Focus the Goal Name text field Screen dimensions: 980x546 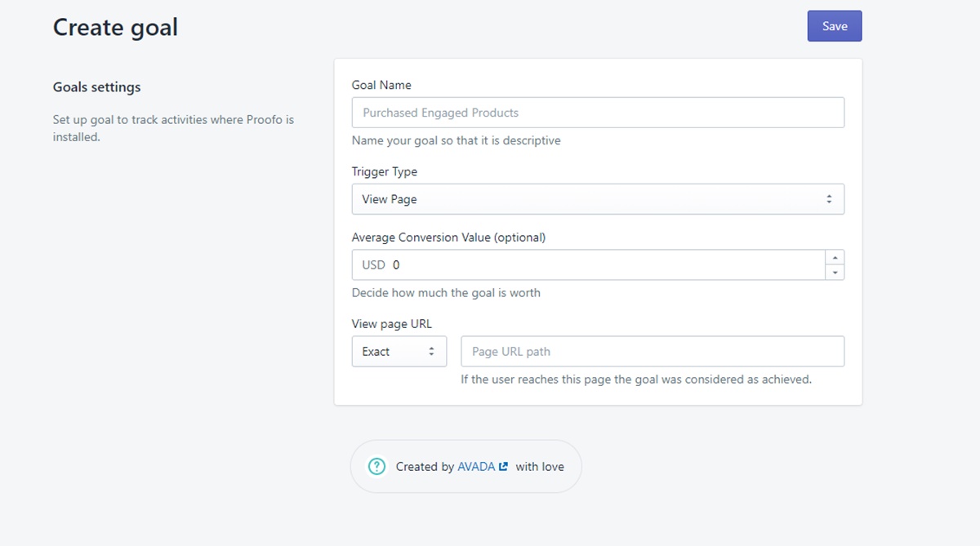point(597,113)
